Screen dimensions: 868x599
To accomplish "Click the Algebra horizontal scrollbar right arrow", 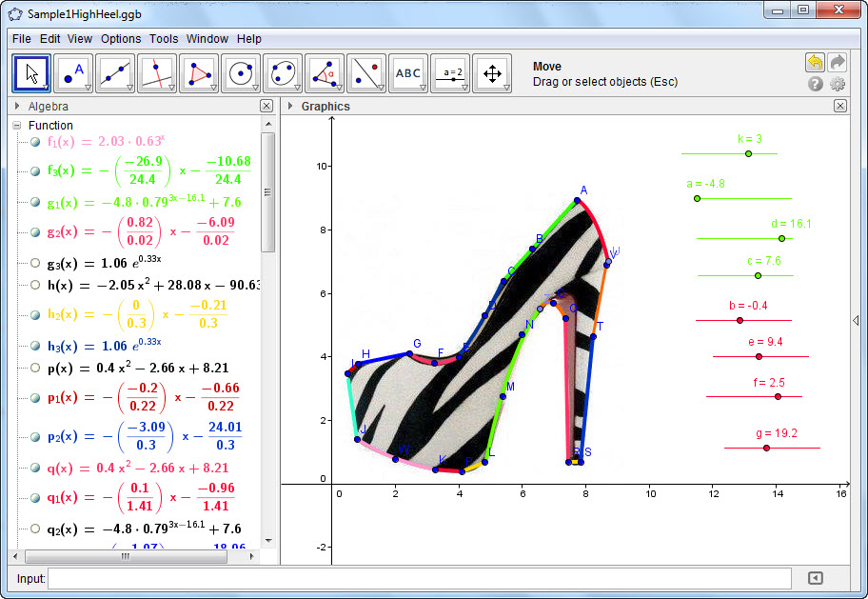I will point(252,556).
